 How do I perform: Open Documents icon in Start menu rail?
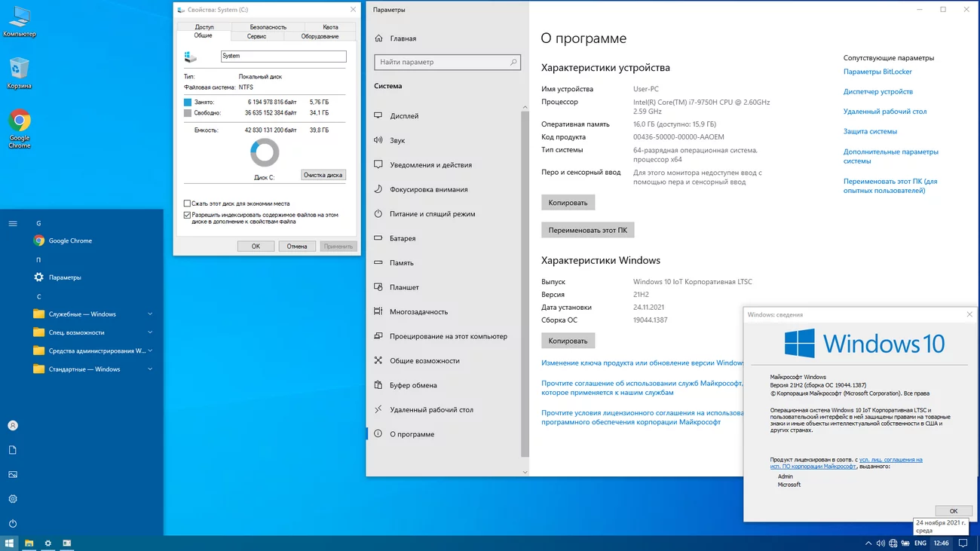pos(13,450)
